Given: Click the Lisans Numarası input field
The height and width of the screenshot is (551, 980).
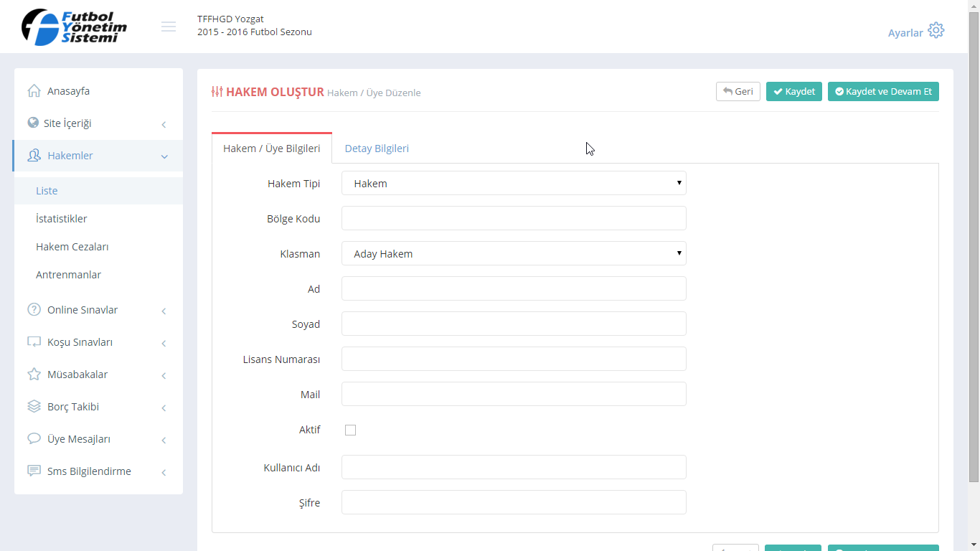Looking at the screenshot, I should tap(514, 359).
